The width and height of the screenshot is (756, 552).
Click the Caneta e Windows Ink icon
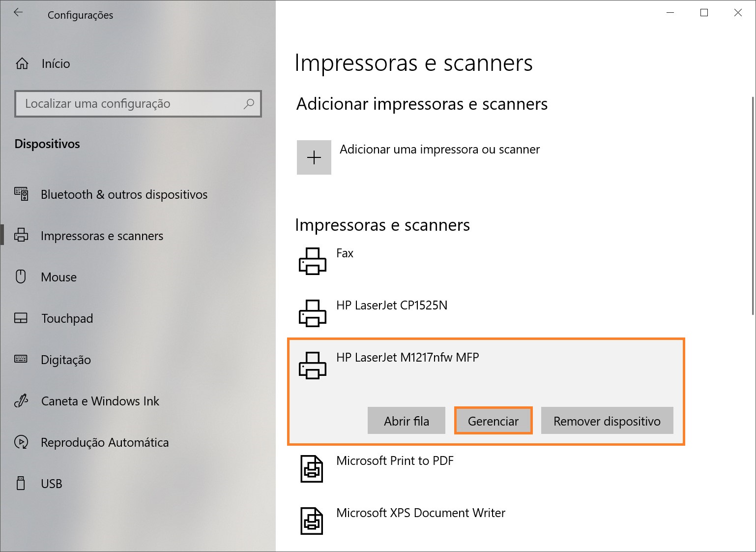point(21,401)
